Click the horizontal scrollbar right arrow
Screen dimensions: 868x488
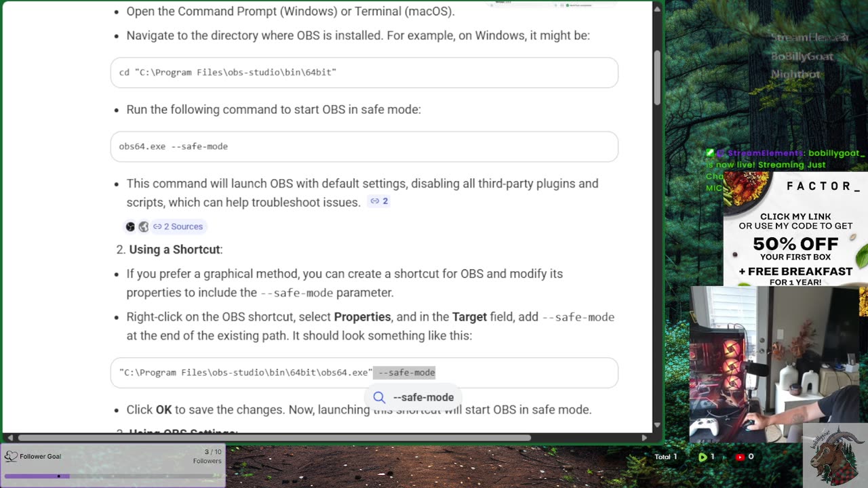click(x=645, y=438)
